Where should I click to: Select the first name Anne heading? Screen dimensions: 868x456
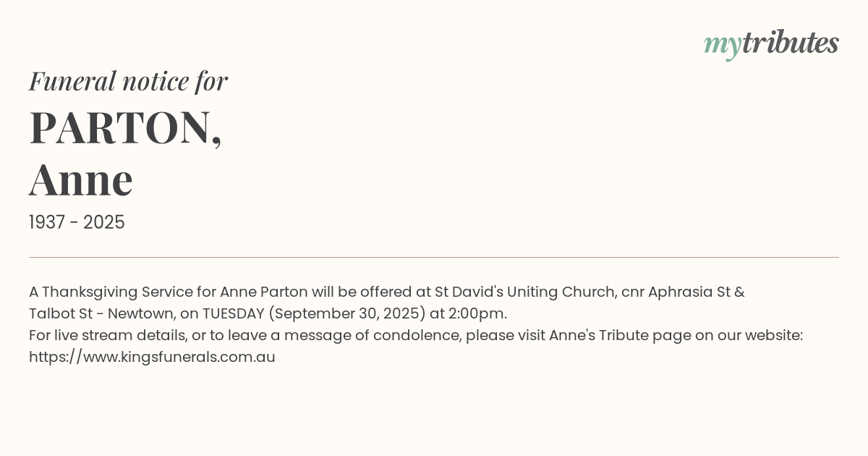(81, 180)
